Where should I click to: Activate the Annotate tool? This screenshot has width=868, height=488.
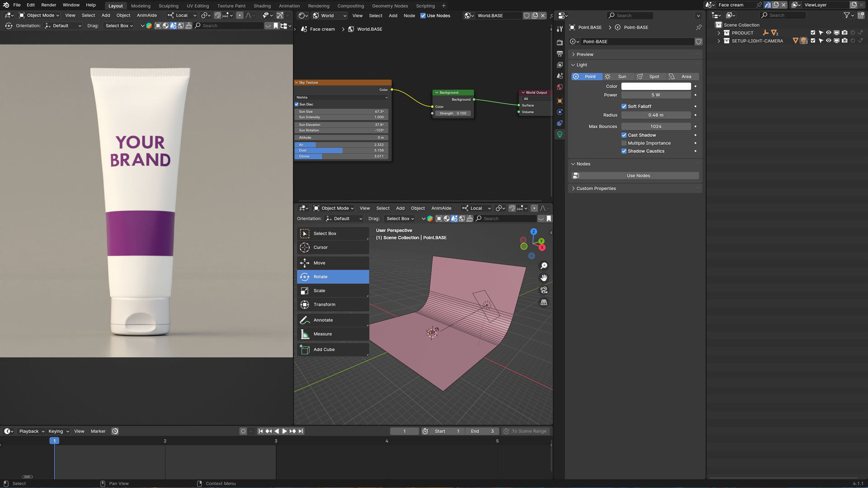(332, 320)
